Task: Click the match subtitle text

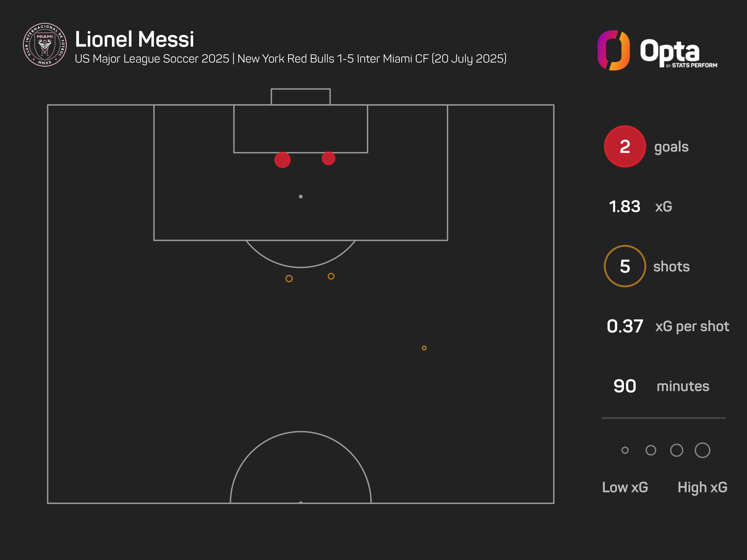Action: tap(290, 59)
